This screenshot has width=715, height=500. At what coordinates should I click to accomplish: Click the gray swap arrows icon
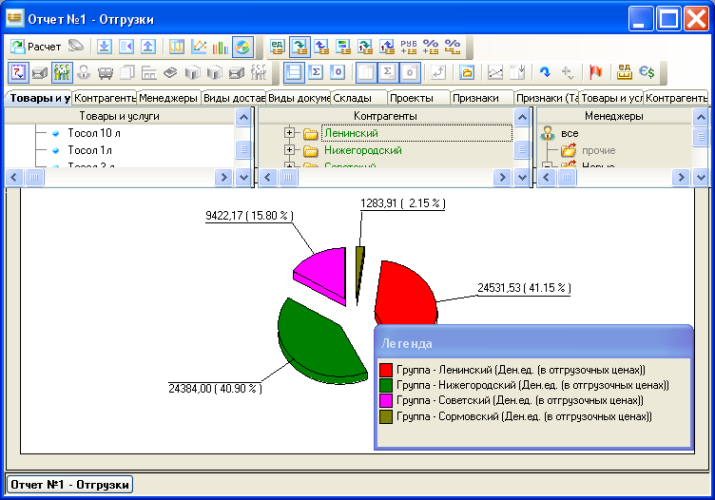point(438,72)
